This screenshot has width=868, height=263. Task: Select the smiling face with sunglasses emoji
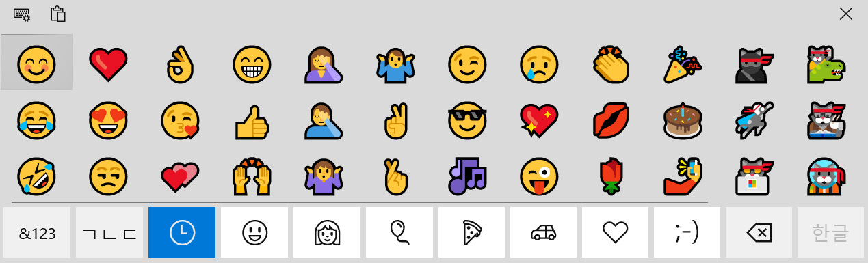[x=469, y=121]
